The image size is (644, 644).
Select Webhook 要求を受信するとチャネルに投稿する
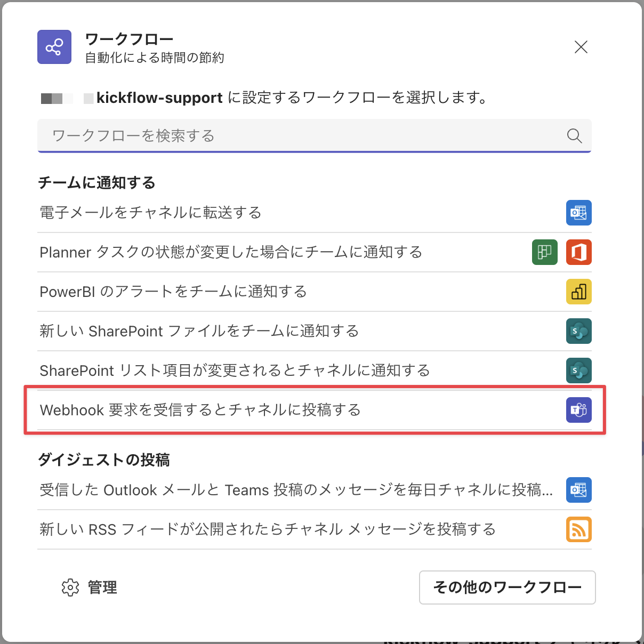coord(315,410)
